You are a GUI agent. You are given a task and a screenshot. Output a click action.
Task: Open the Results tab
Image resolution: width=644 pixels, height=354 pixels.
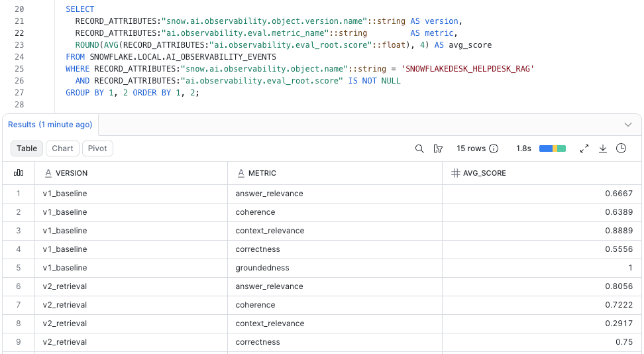coord(50,125)
